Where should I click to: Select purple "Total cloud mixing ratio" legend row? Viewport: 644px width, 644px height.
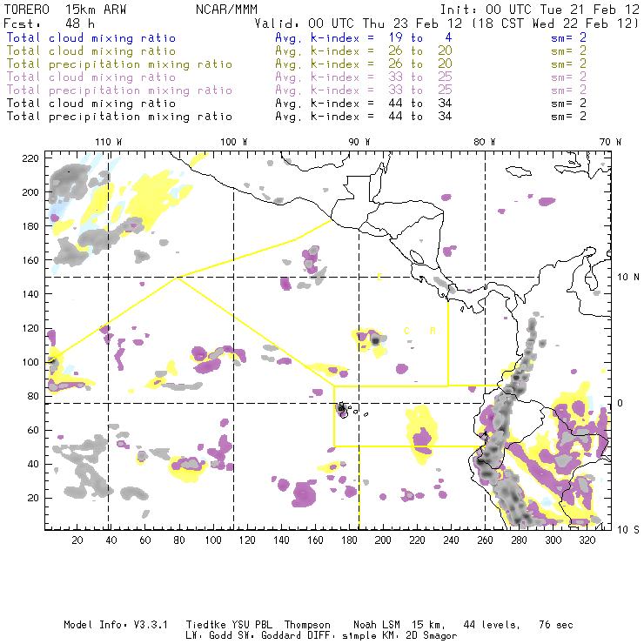click(91, 77)
